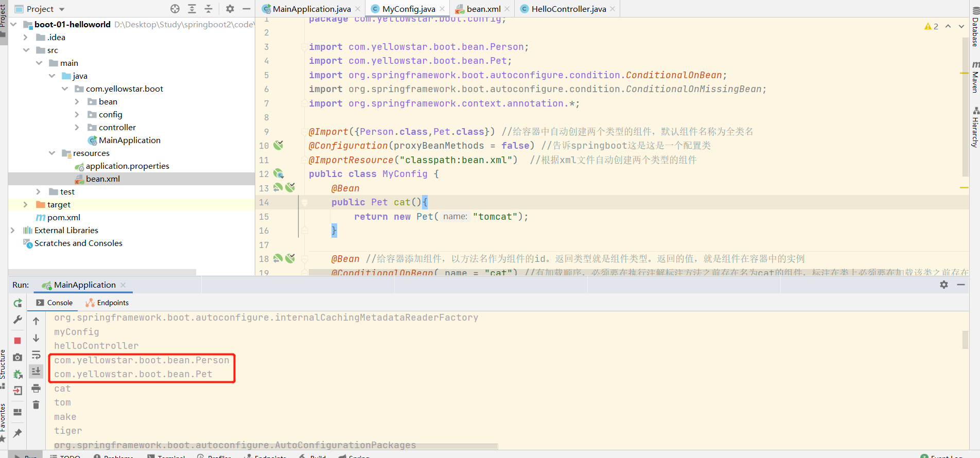
Task: Toggle soft-wrap in the console
Action: coord(36,355)
